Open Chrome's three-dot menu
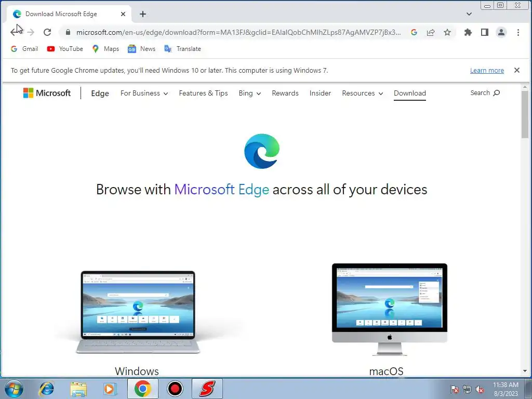This screenshot has width=532, height=399. (x=518, y=32)
